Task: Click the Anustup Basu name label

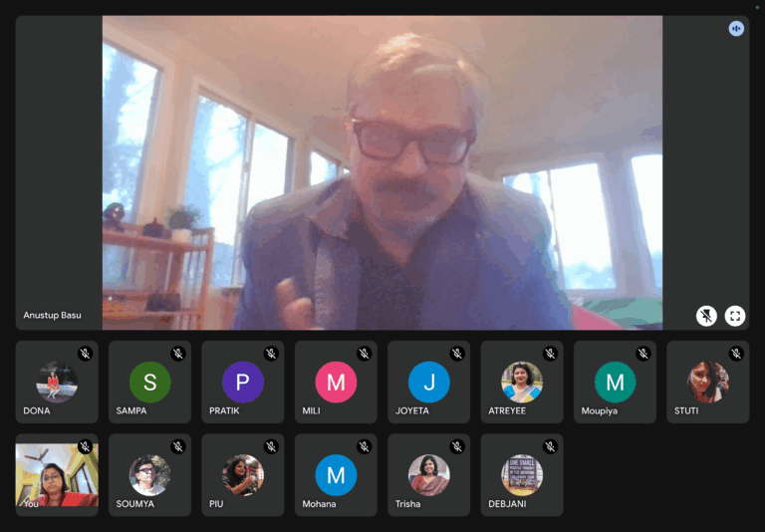Action: (x=53, y=316)
